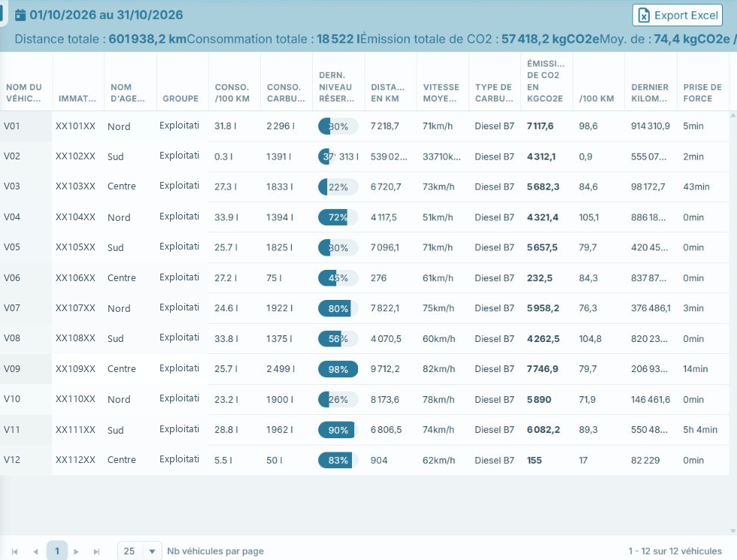Click scrollbar down arrow of table

coord(732,531)
